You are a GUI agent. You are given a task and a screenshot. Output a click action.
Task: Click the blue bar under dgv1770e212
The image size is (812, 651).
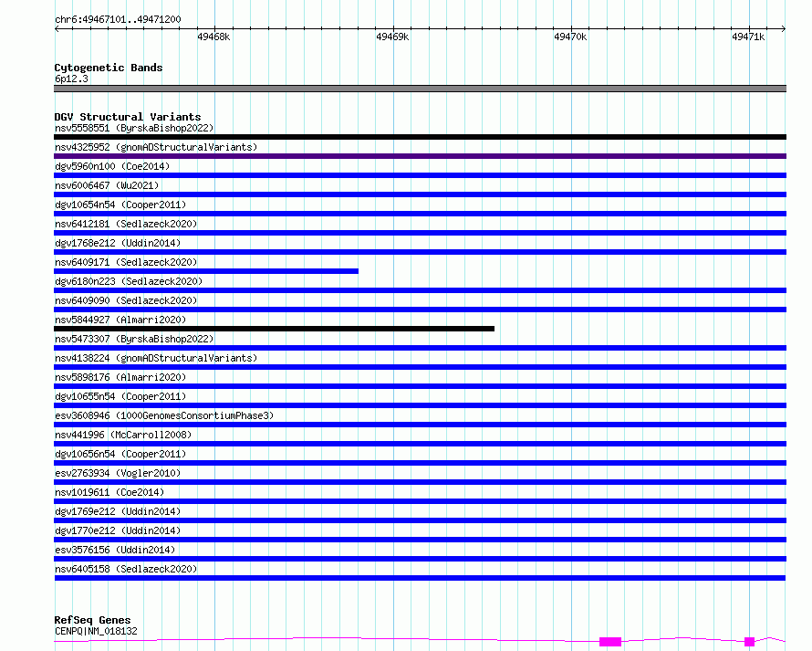(420, 540)
